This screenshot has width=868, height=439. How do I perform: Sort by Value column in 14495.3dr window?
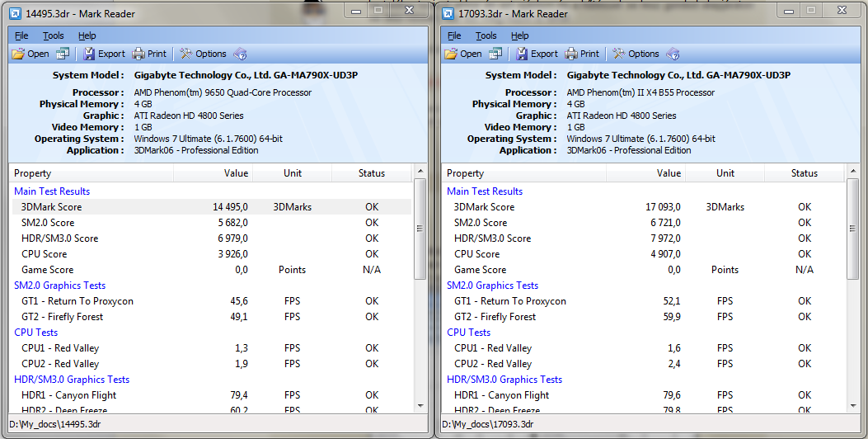pyautogui.click(x=213, y=173)
